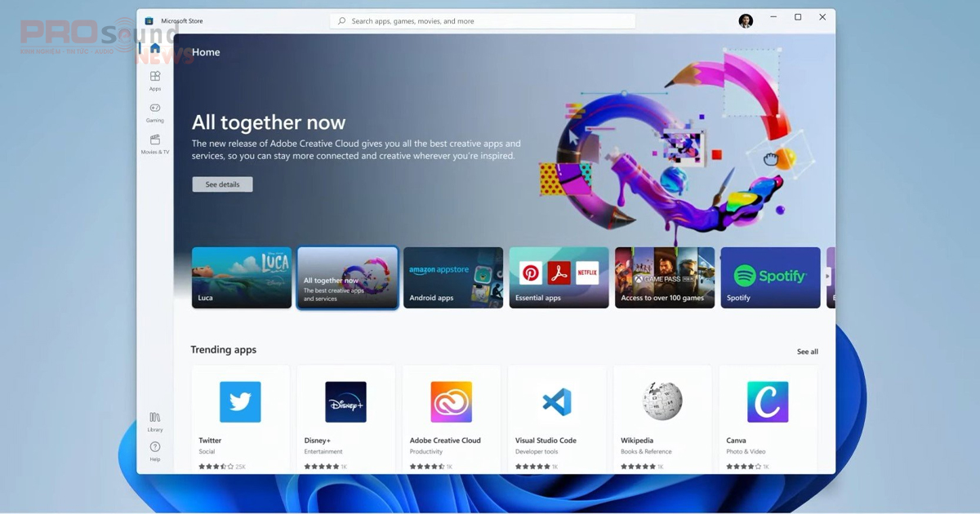The width and height of the screenshot is (980, 514).
Task: Click the See details button
Action: pyautogui.click(x=222, y=184)
